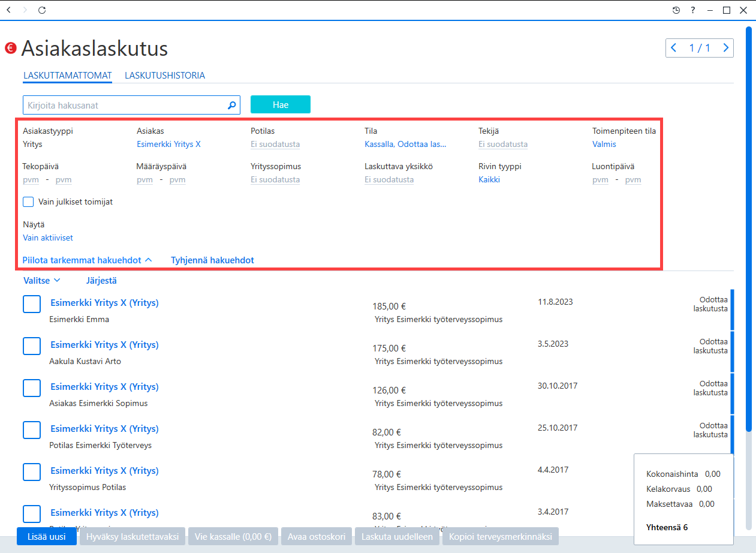Click the Tyhjennä hakuehdot link
This screenshot has width=756, height=553.
click(x=212, y=260)
